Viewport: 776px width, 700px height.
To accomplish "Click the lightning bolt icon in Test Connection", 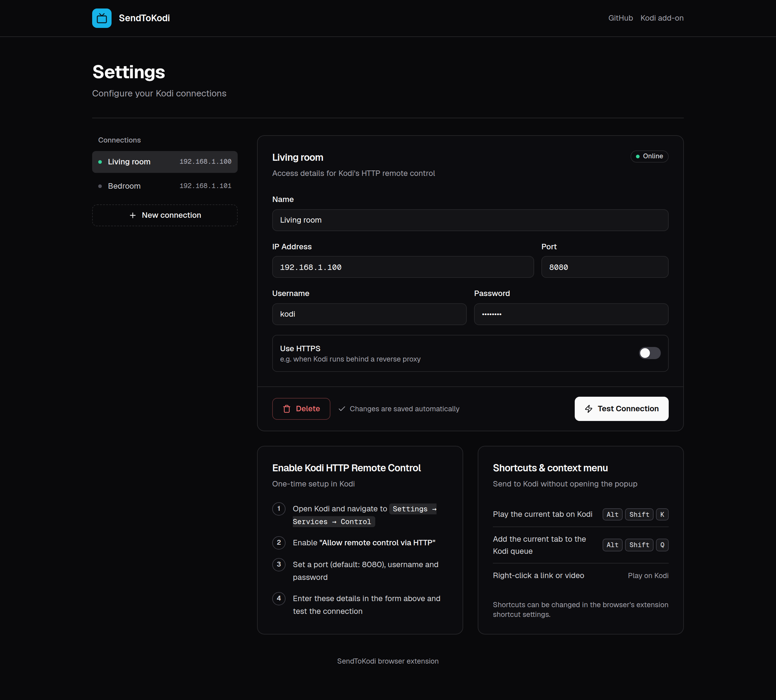I will coord(588,409).
